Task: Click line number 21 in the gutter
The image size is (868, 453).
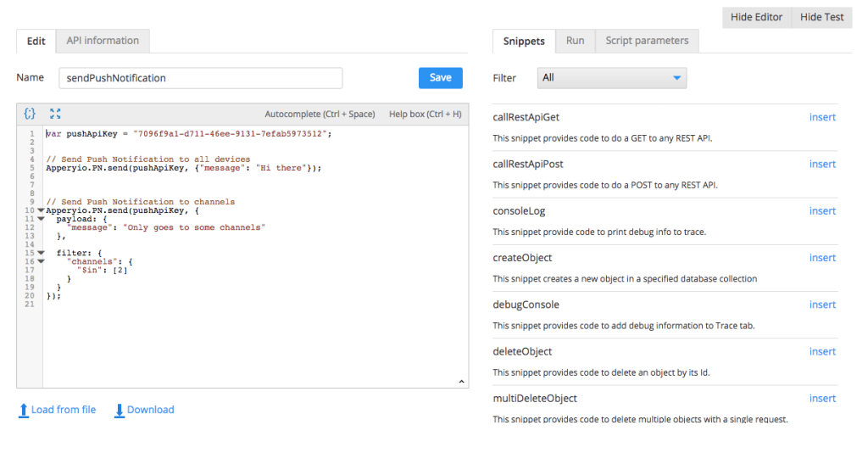Action: click(30, 304)
